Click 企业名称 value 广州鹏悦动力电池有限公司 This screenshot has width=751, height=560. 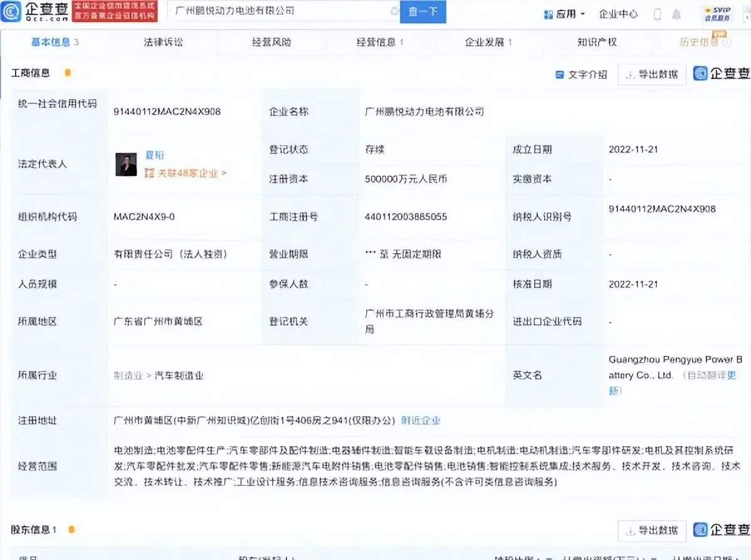424,111
